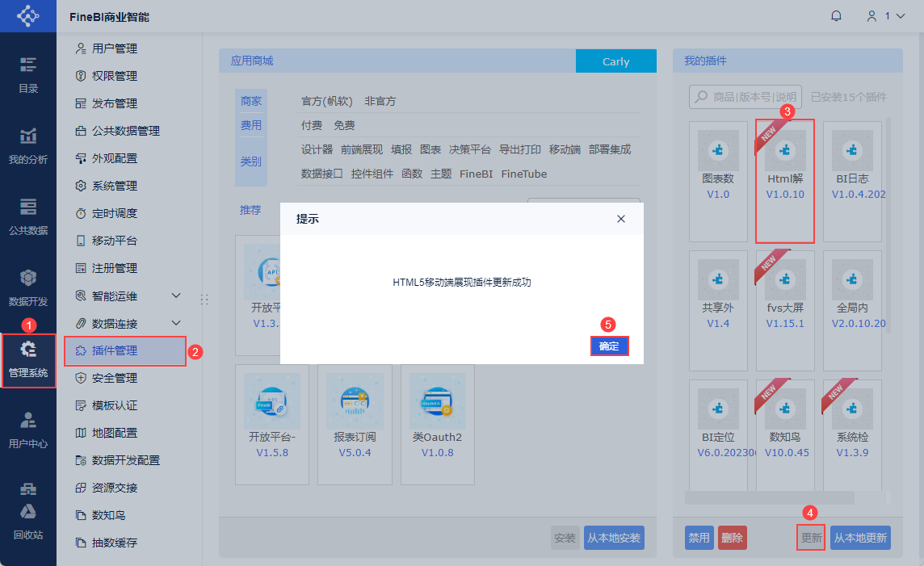Open 安全管理 menu item
The image size is (924, 566).
click(115, 378)
